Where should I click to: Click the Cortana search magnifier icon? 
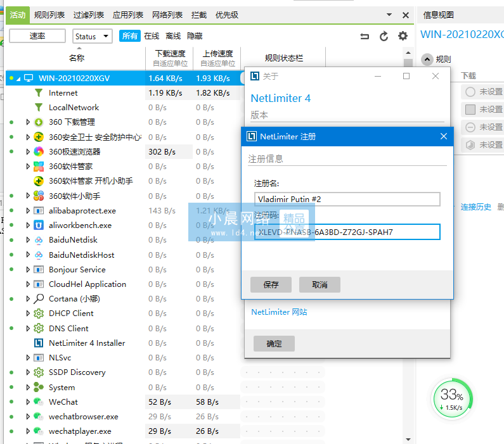click(x=39, y=298)
